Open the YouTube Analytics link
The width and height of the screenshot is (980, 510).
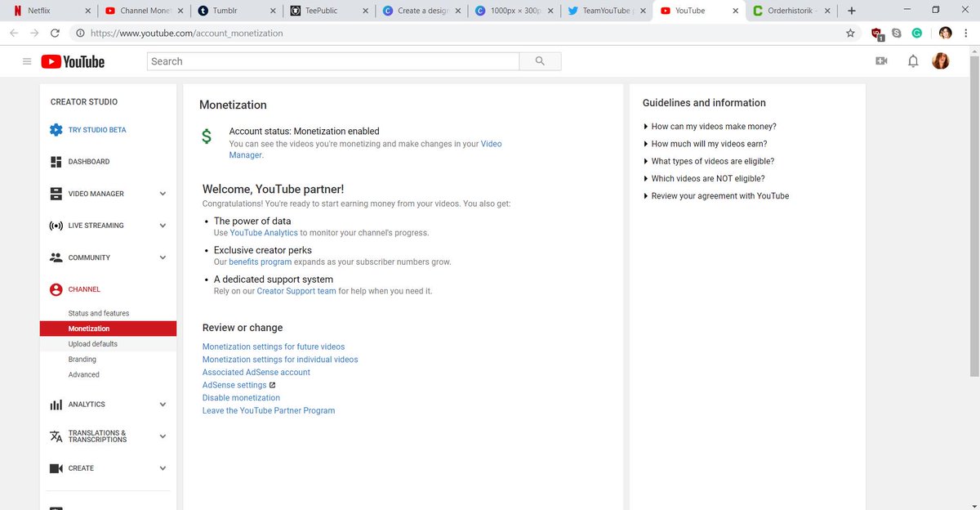(x=264, y=233)
